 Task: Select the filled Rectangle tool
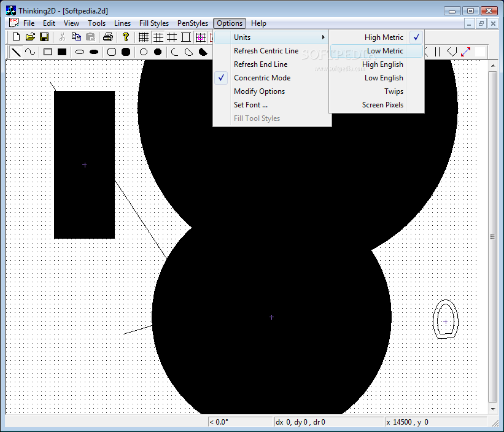[x=62, y=52]
